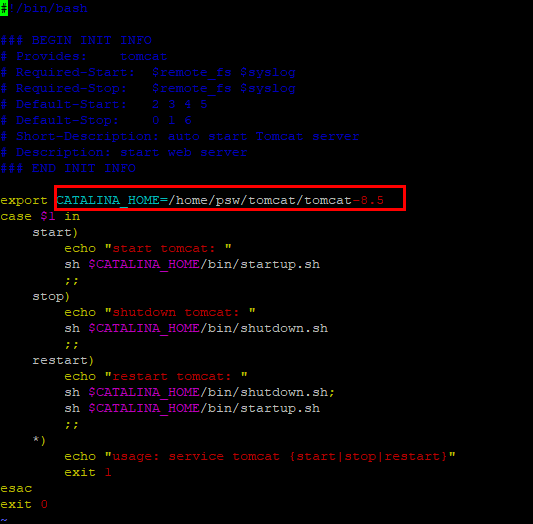Click the shebang line '#!/bin/bash'
This screenshot has height=524, width=533.
click(x=44, y=8)
